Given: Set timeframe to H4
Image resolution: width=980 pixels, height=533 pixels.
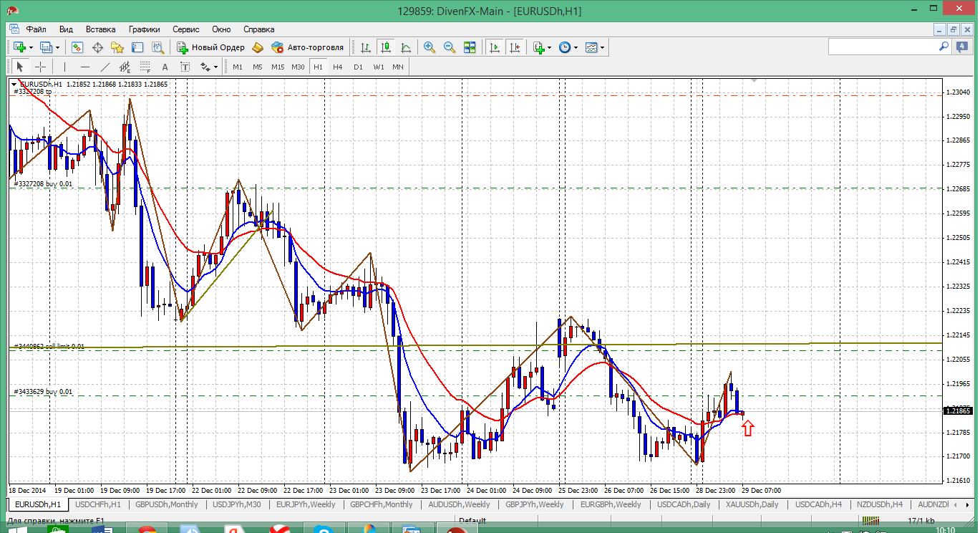Looking at the screenshot, I should pos(338,67).
